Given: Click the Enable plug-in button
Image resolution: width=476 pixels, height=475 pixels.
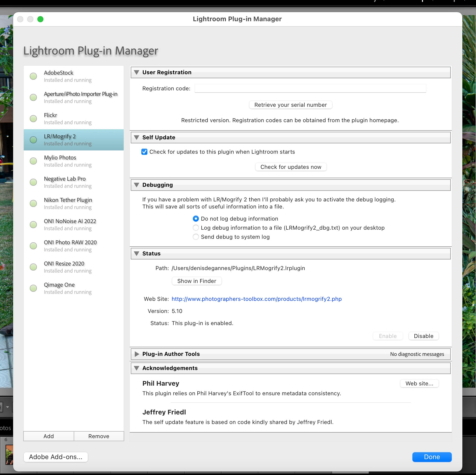Looking at the screenshot, I should point(388,336).
